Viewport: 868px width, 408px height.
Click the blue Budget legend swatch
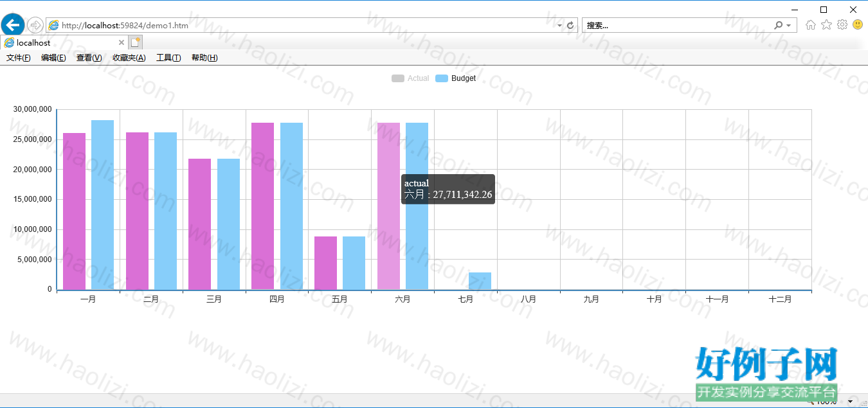442,78
